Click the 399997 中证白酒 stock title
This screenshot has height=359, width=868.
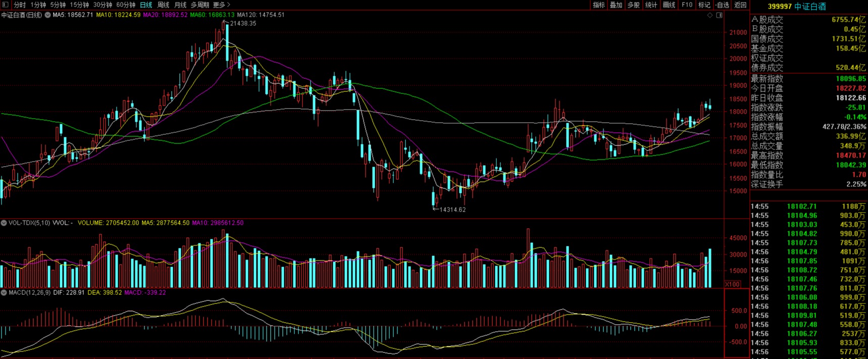click(x=797, y=7)
